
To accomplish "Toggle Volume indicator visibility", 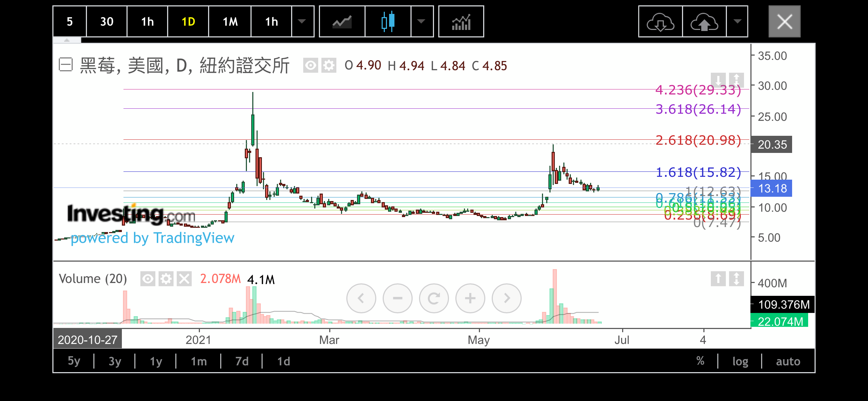I will [148, 279].
